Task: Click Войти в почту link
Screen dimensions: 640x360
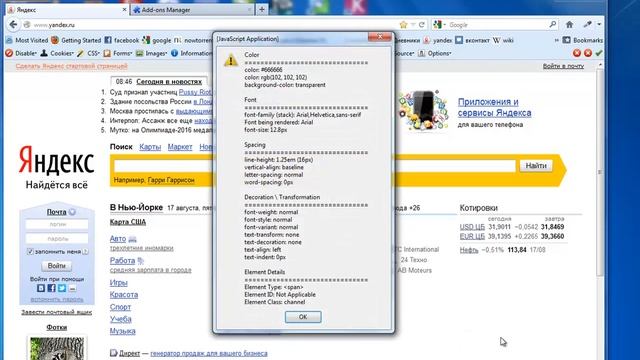Action: tap(563, 66)
